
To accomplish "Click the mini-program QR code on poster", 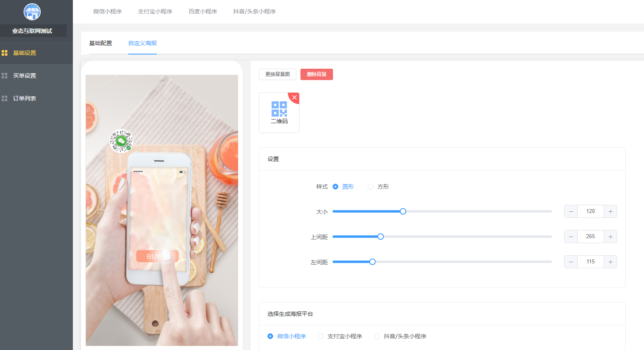I will tap(121, 141).
